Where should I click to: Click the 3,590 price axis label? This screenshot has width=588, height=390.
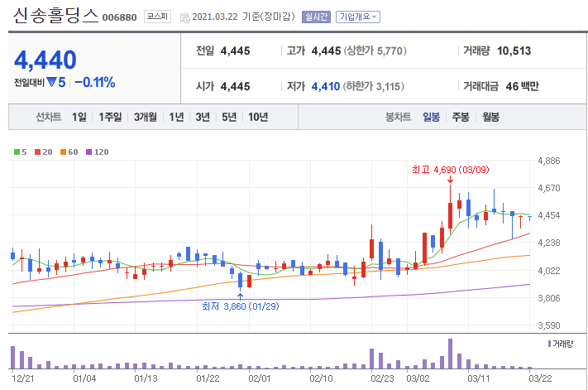(x=549, y=325)
